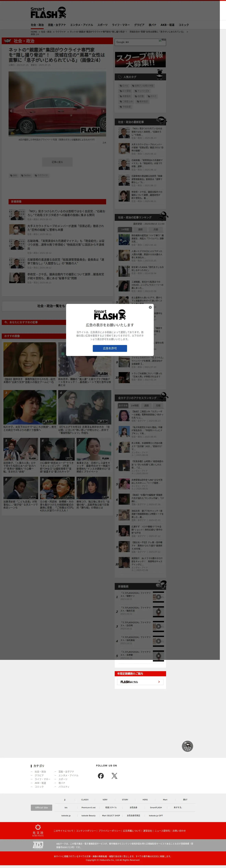The image size is (226, 868).
Task: Click the 記事に戻る button
Action: (x=57, y=162)
